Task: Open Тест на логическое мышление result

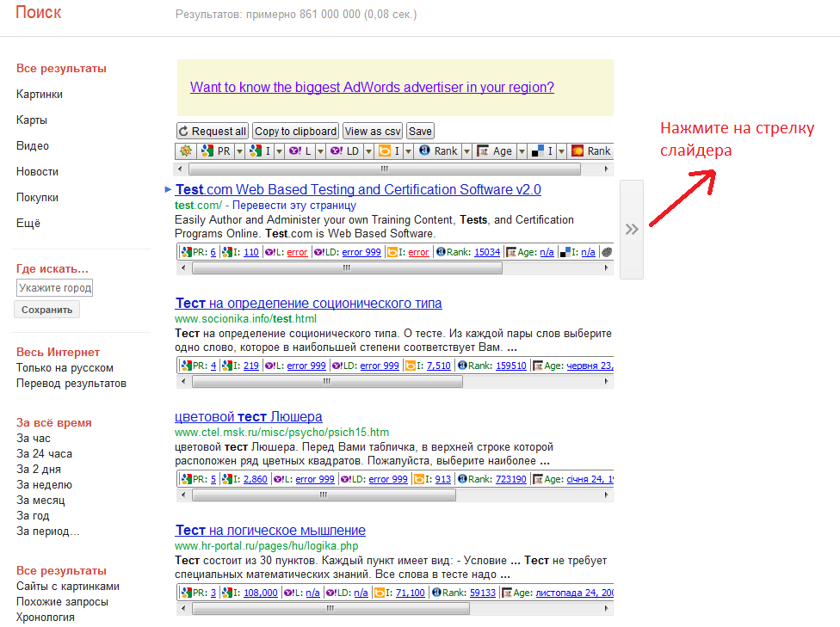Action: click(x=270, y=530)
